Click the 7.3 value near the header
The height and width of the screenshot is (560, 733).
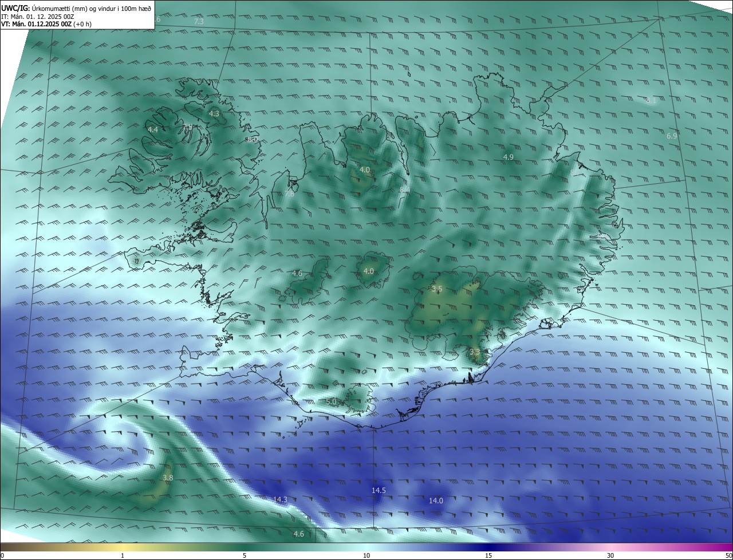(199, 21)
